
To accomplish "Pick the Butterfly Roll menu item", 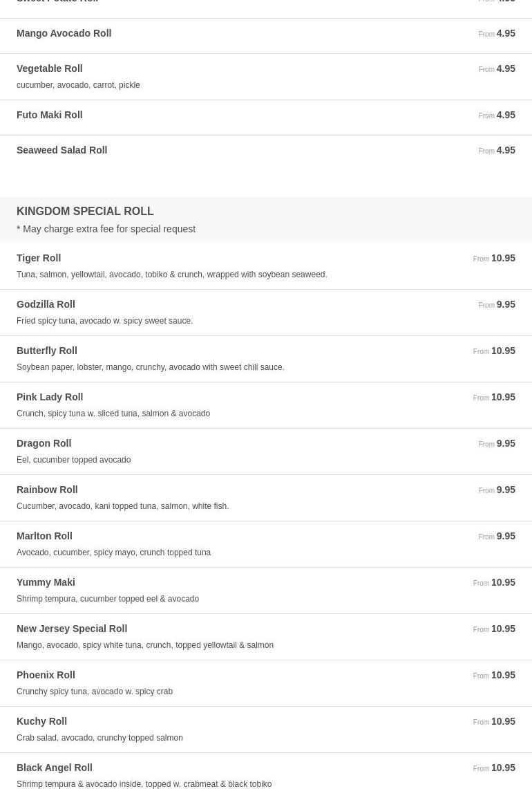I will click(x=46, y=351).
